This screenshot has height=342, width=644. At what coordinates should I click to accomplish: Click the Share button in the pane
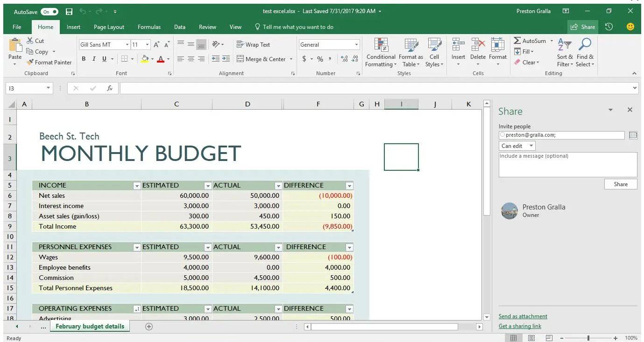(x=620, y=184)
